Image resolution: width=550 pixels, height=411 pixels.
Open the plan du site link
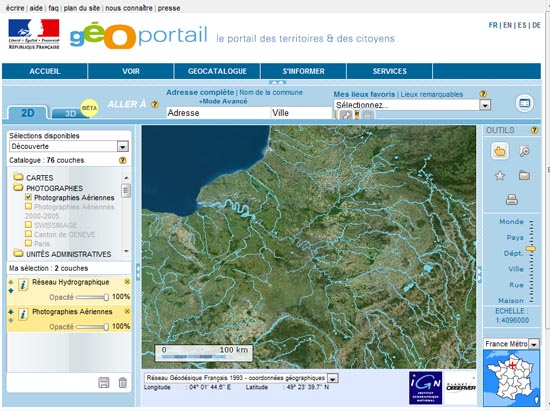82,8
